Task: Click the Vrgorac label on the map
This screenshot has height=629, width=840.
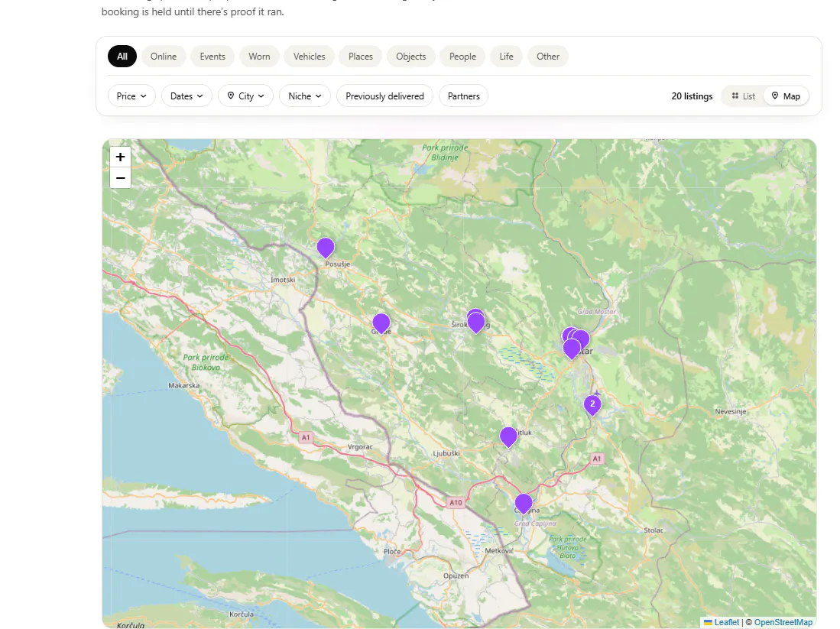Action: click(360, 446)
